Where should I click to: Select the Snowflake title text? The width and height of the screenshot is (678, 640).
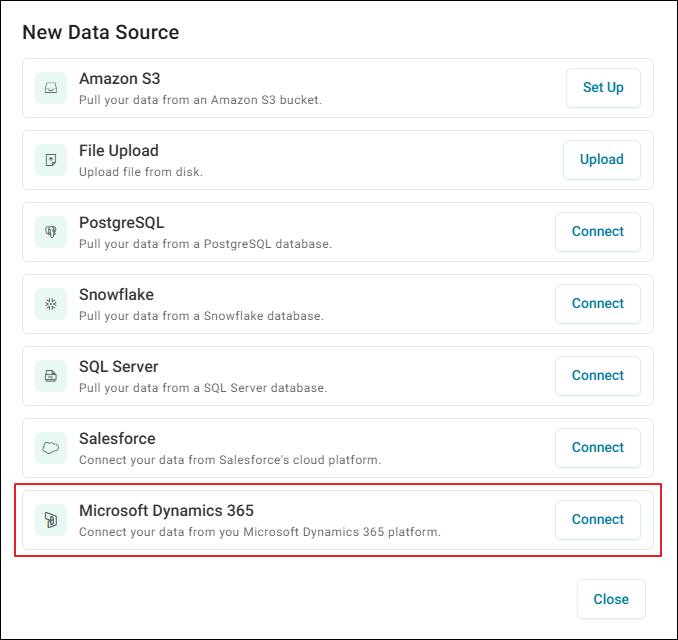click(116, 294)
